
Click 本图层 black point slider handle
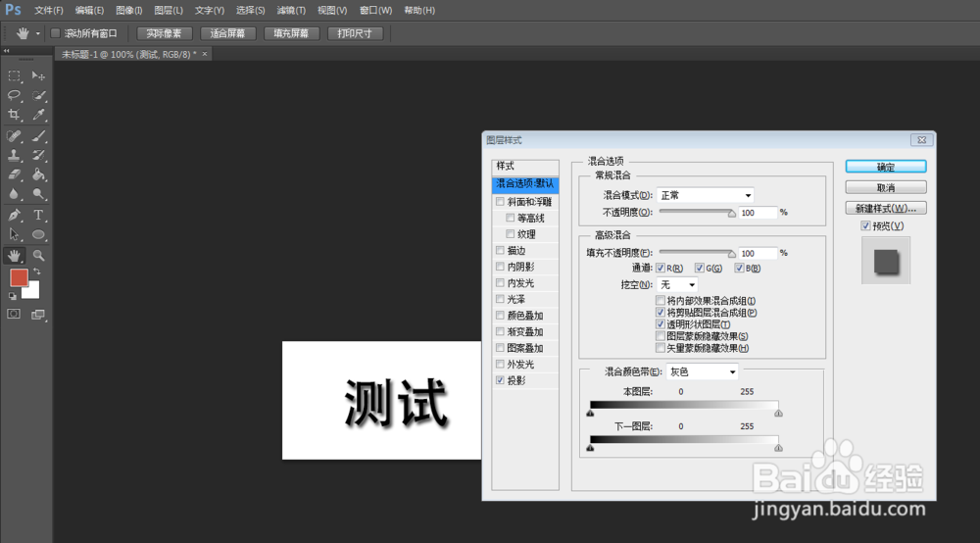[590, 413]
